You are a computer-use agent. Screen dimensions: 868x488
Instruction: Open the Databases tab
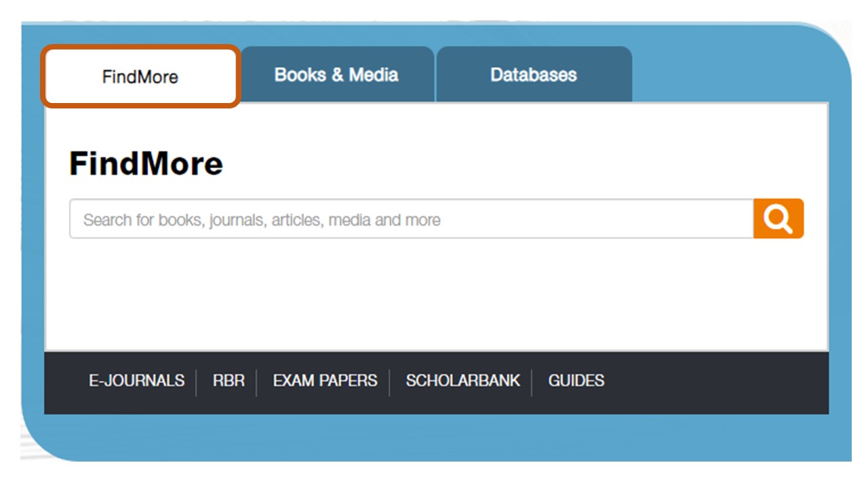pyautogui.click(x=532, y=75)
